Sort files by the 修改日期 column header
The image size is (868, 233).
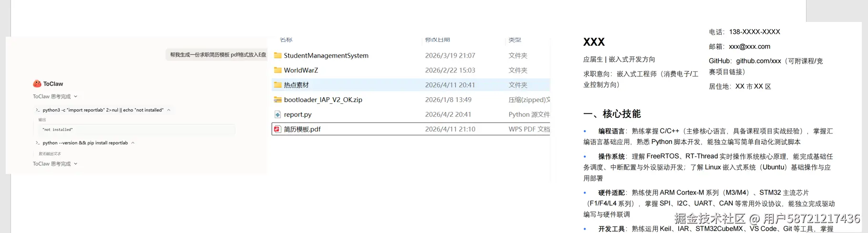pos(437,40)
